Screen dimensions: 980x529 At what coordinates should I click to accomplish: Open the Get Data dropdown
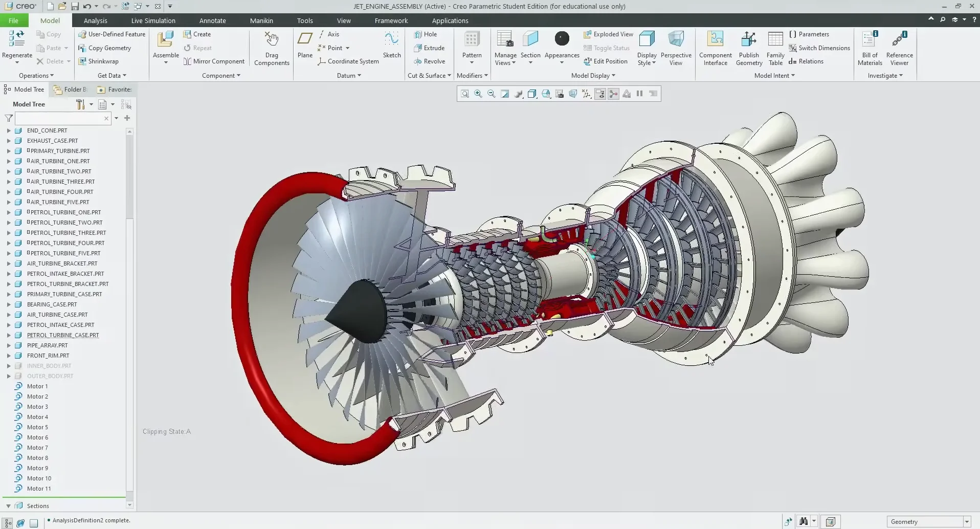[112, 75]
